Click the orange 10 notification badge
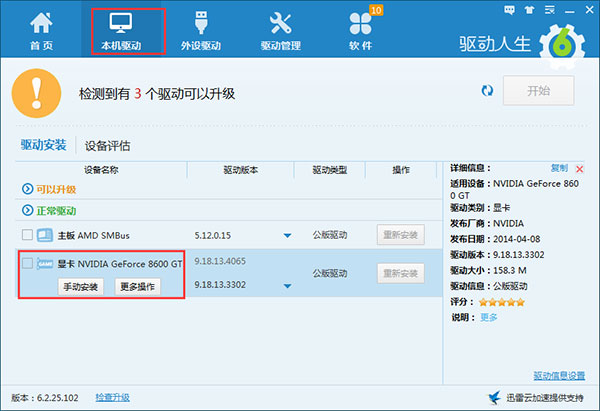 point(376,10)
